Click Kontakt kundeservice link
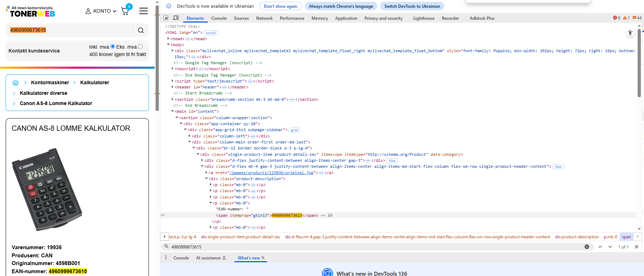Screen dimensions: 644x276 tap(34, 51)
